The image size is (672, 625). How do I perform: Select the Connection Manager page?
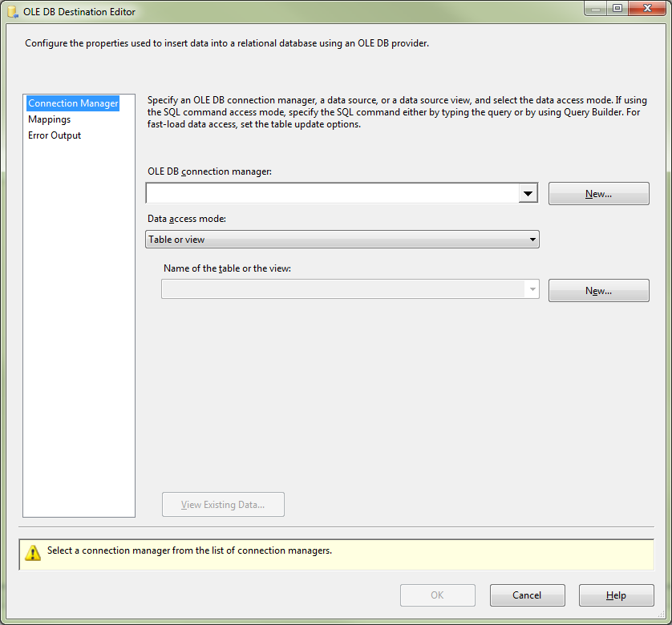tap(72, 103)
